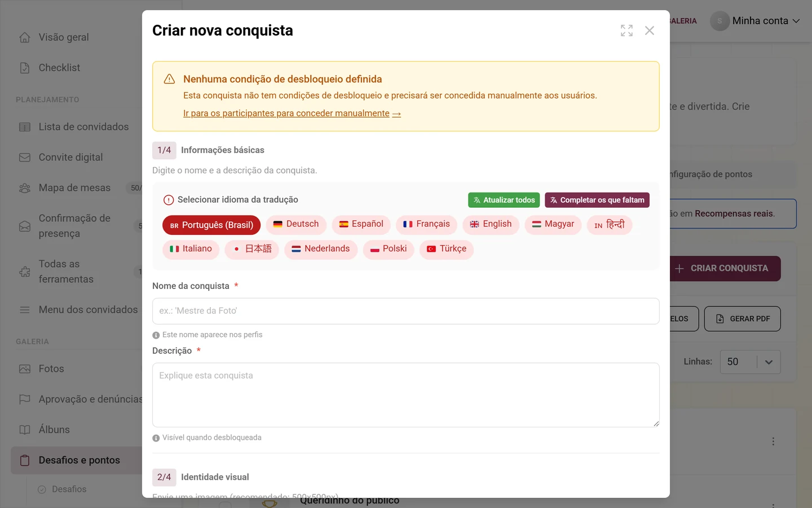Click the Mapa de mesas people icon
The width and height of the screenshot is (812, 508).
(x=25, y=188)
